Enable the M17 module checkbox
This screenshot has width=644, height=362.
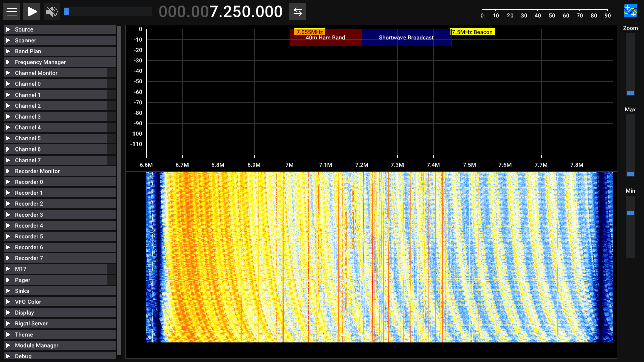(x=111, y=269)
